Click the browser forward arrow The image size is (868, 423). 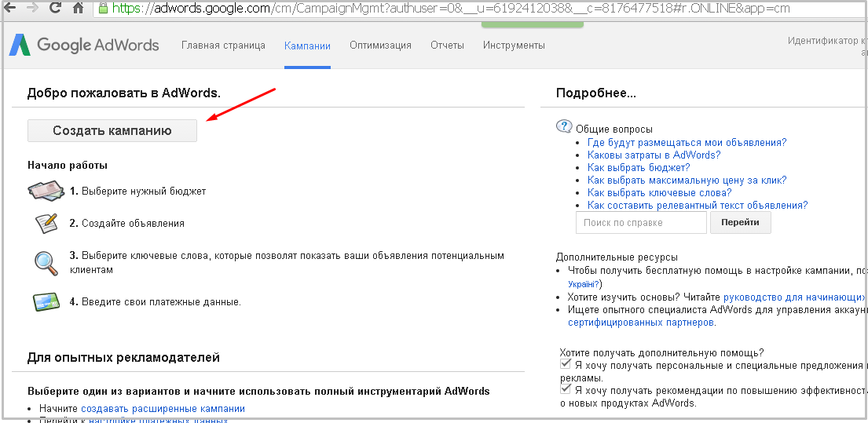[x=32, y=8]
